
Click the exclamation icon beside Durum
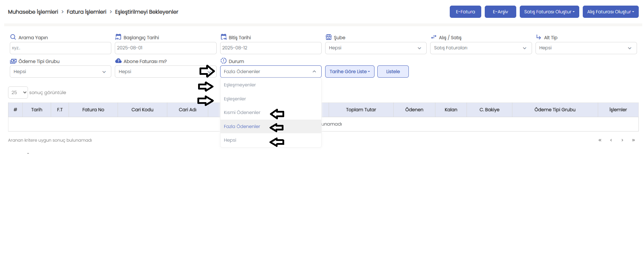pyautogui.click(x=224, y=61)
